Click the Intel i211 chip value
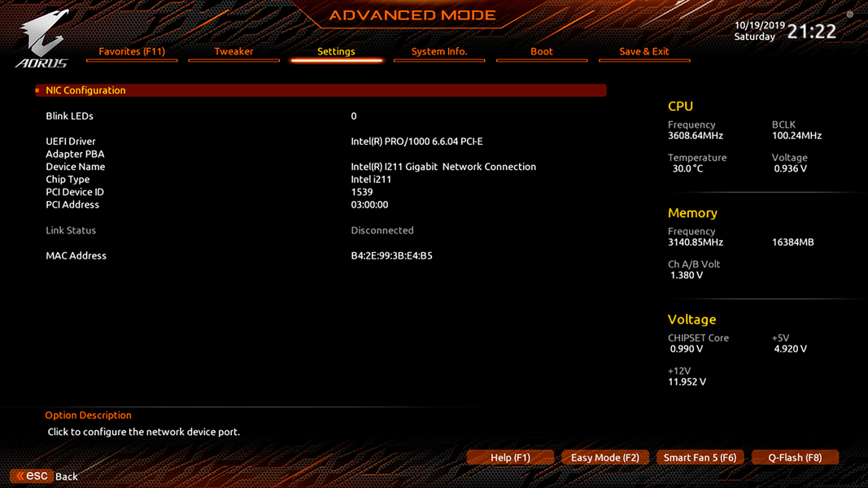This screenshot has height=488, width=868. (371, 179)
